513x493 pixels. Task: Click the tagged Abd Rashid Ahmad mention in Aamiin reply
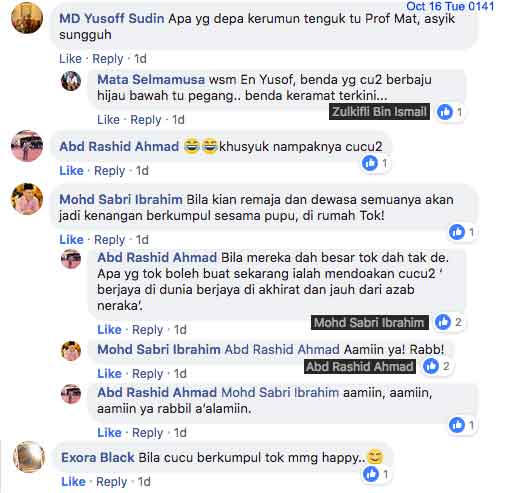tap(282, 349)
